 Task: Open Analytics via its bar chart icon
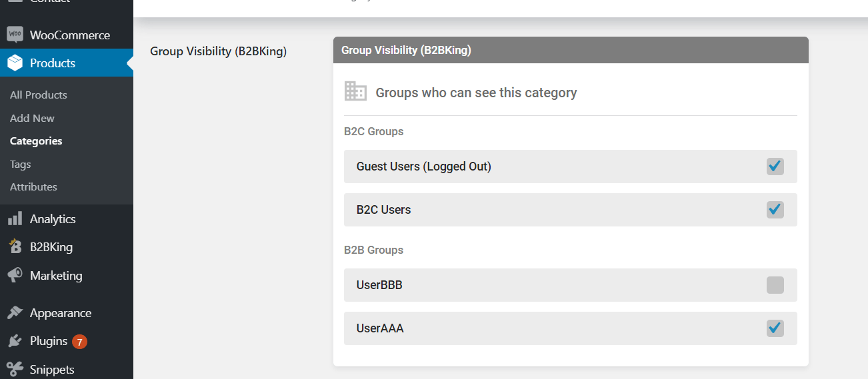coord(15,218)
